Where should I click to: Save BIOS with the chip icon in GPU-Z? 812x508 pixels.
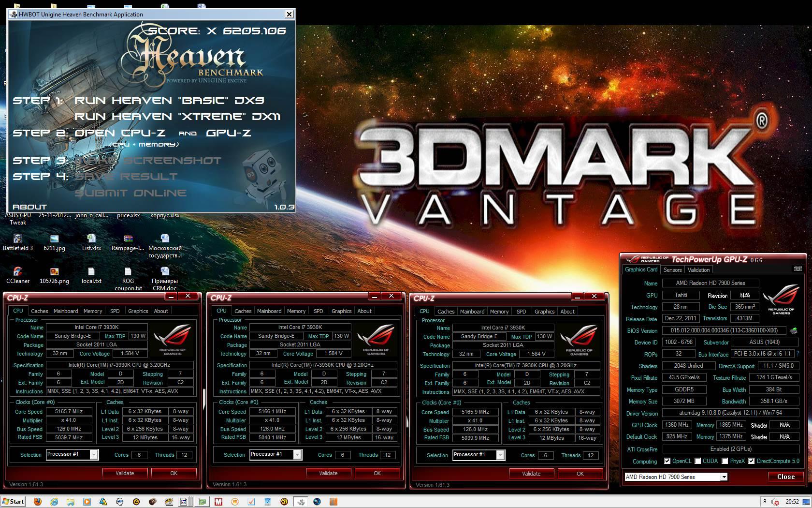click(x=793, y=331)
